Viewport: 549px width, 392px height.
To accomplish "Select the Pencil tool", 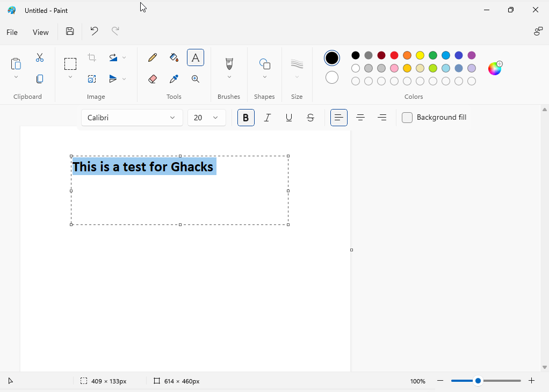I will [152, 57].
